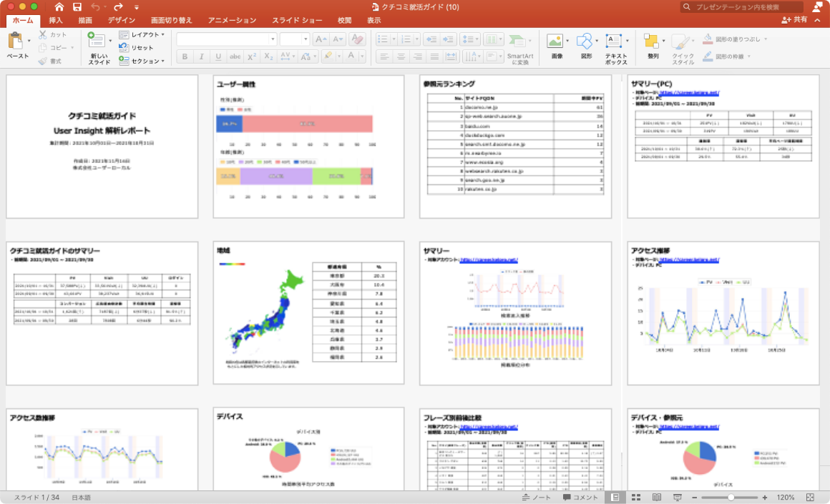The image size is (830, 504).
Task: Switch to slide sorter view button
Action: pyautogui.click(x=636, y=497)
